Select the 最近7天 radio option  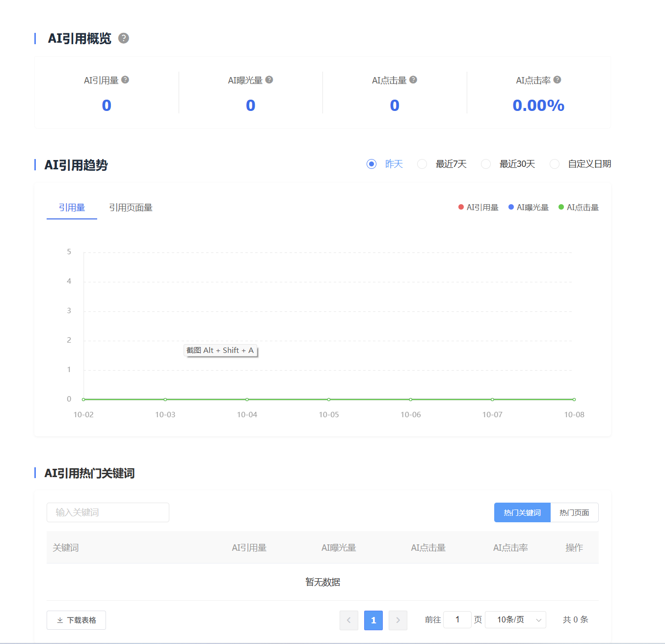click(x=422, y=164)
